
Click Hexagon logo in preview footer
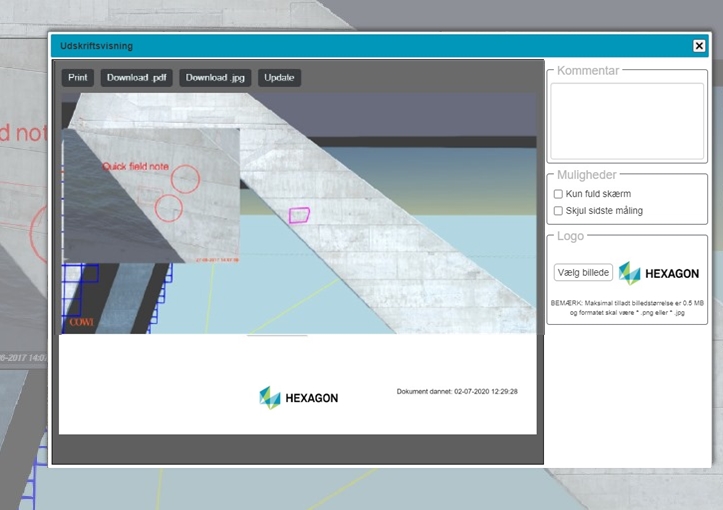coord(298,397)
